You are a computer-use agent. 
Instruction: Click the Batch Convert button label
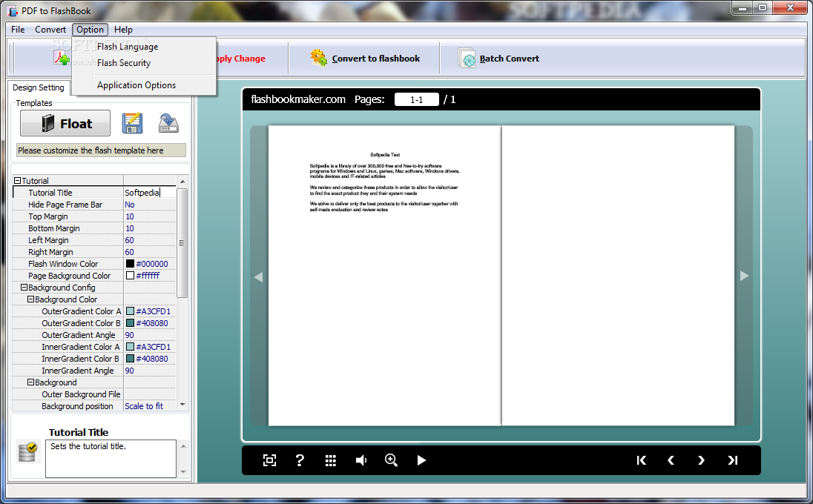click(509, 59)
